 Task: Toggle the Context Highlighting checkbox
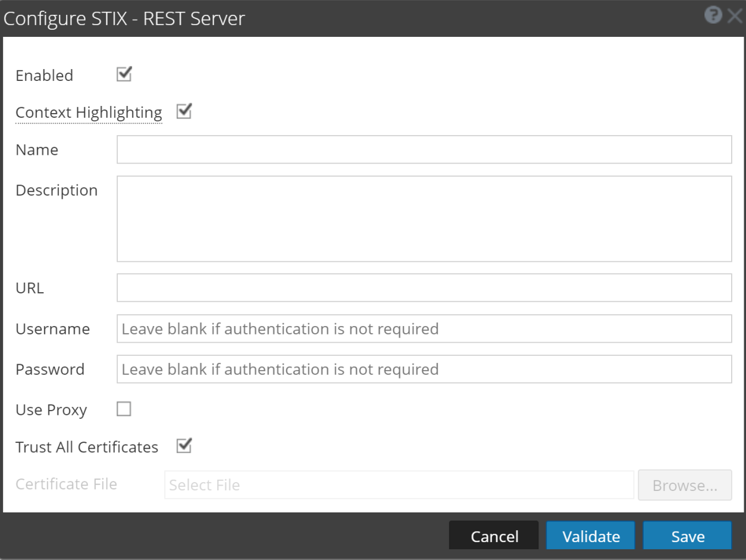pyautogui.click(x=184, y=111)
